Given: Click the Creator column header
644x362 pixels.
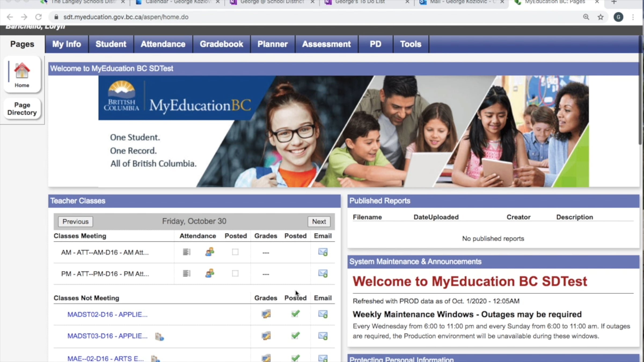Looking at the screenshot, I should 518,217.
